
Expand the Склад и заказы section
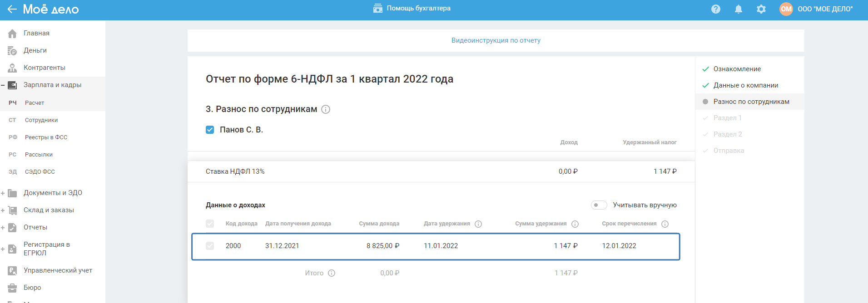click(3, 210)
